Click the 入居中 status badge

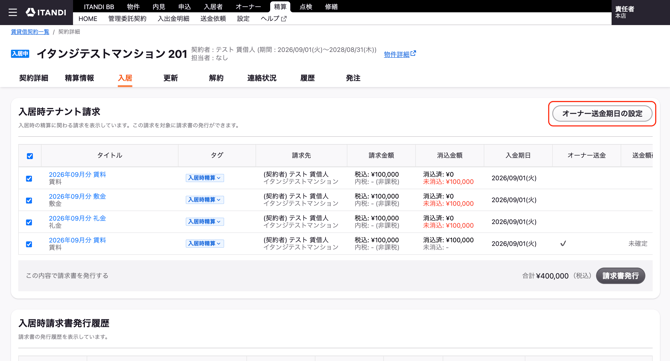point(20,54)
